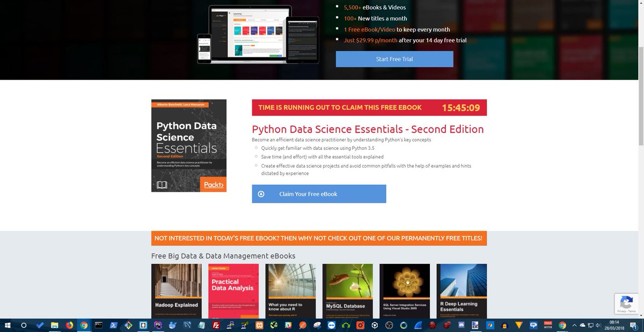Open FileZilla from taskbar

coord(216,326)
